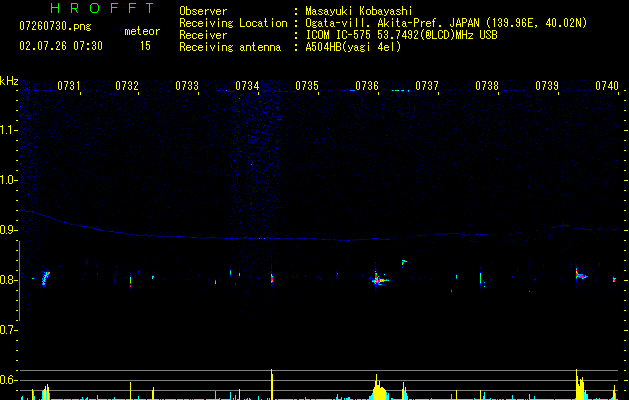Select the meteor count value 15

(145, 46)
